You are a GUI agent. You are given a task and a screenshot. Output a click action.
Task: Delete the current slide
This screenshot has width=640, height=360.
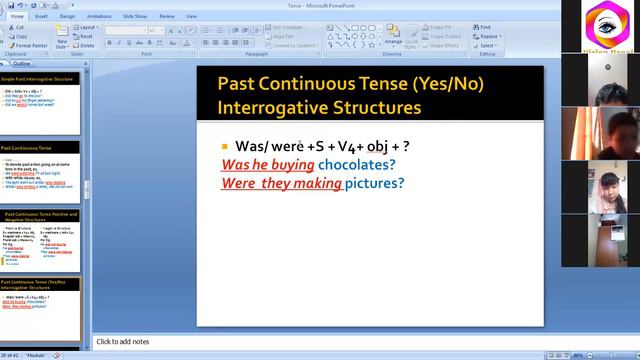tap(84, 46)
